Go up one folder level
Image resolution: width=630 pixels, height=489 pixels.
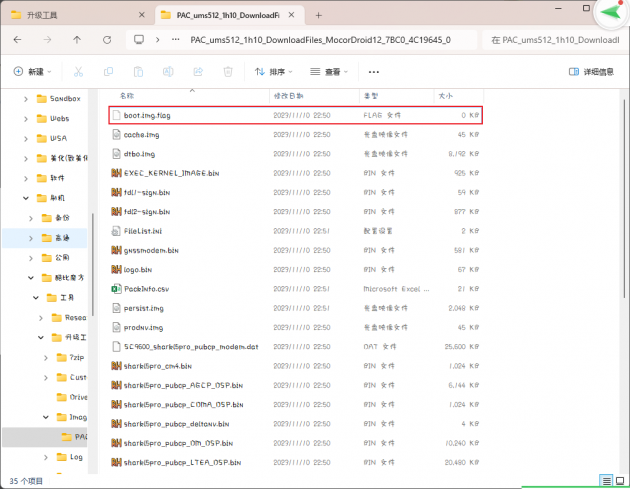click(x=78, y=40)
